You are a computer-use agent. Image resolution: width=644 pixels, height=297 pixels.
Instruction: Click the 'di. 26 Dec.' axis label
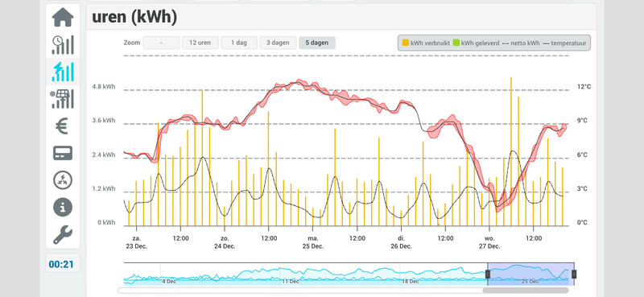[401, 242]
